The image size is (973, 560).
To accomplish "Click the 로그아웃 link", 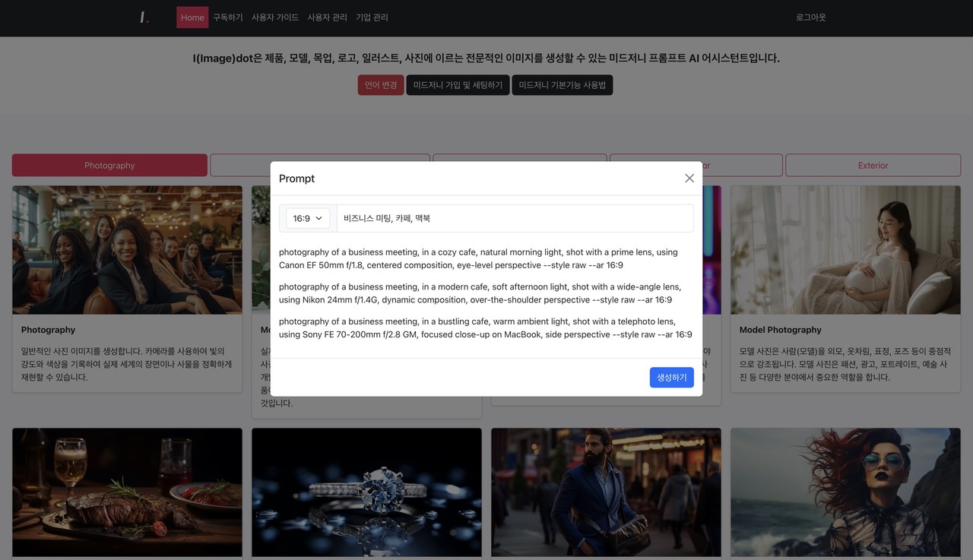I will (811, 17).
